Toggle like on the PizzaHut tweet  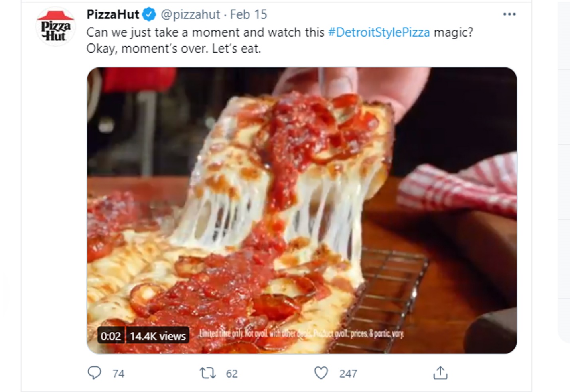(x=321, y=374)
